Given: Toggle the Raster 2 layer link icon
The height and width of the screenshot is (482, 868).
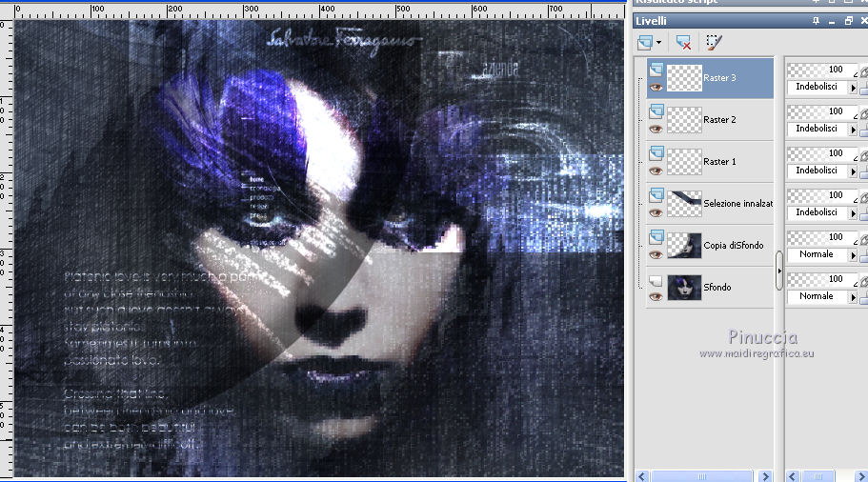Looking at the screenshot, I should [864, 113].
